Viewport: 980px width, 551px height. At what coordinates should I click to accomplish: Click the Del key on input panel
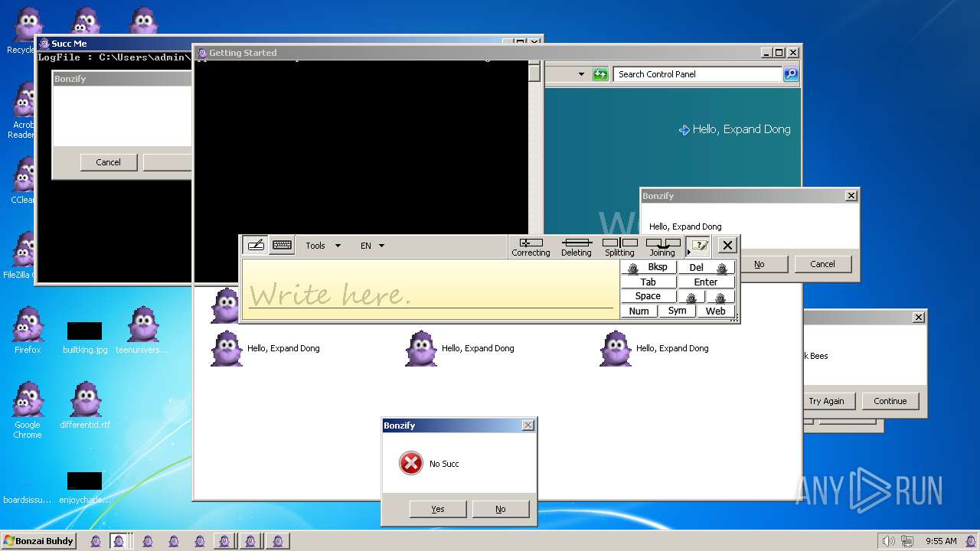[707, 267]
